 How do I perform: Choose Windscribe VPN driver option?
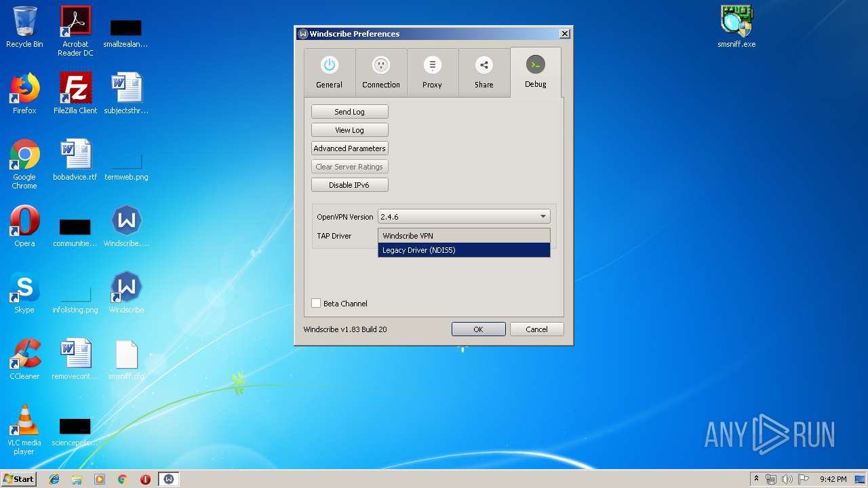464,236
